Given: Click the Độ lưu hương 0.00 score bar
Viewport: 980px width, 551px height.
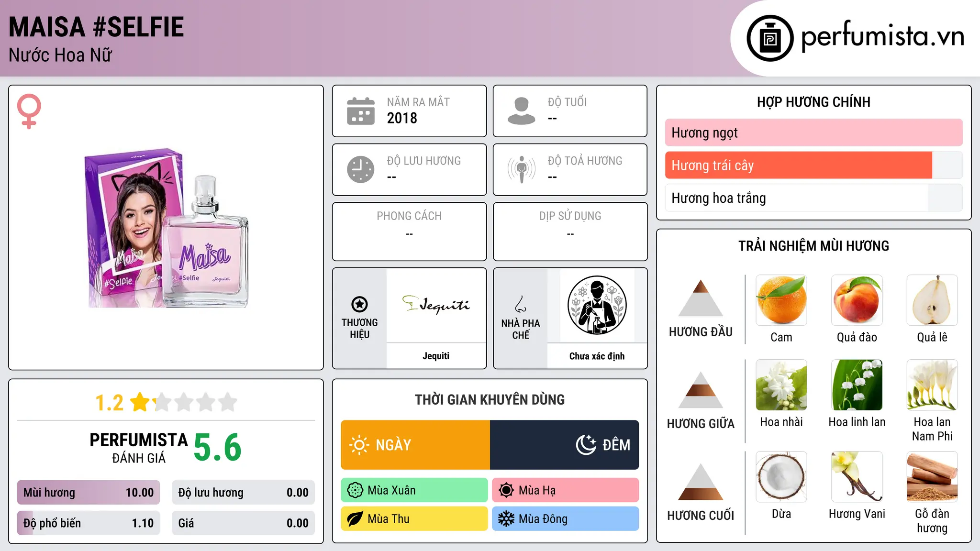Looking at the screenshot, I should tap(244, 493).
